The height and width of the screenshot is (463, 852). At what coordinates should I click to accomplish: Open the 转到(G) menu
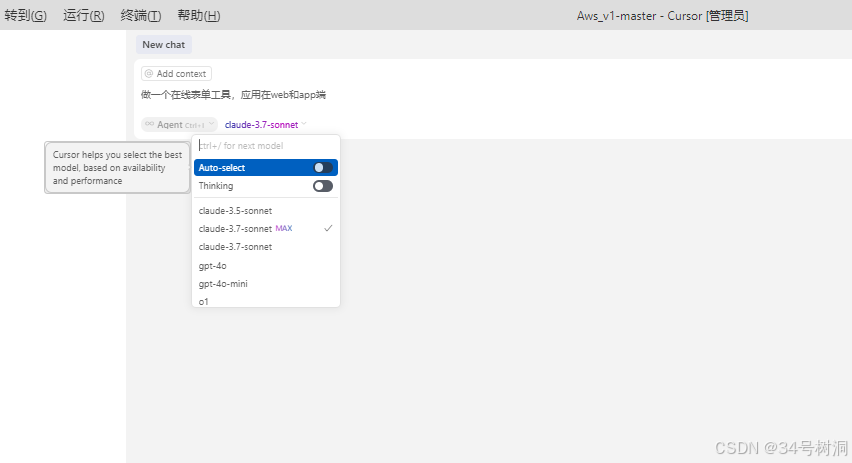pos(26,16)
